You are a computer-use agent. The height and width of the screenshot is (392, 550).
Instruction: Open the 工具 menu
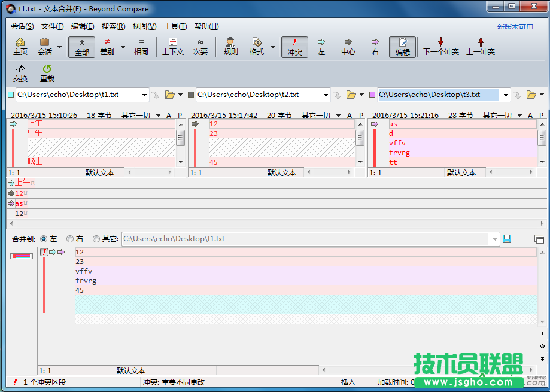point(174,26)
